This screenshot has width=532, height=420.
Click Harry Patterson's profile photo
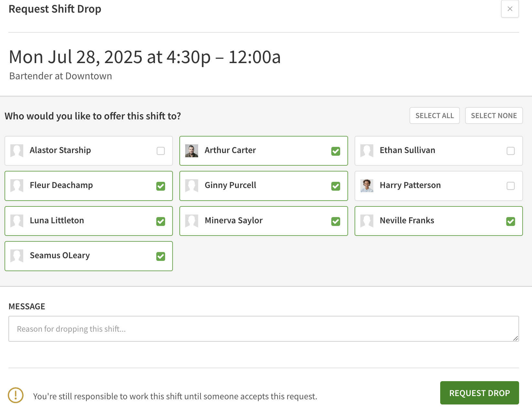(x=366, y=186)
